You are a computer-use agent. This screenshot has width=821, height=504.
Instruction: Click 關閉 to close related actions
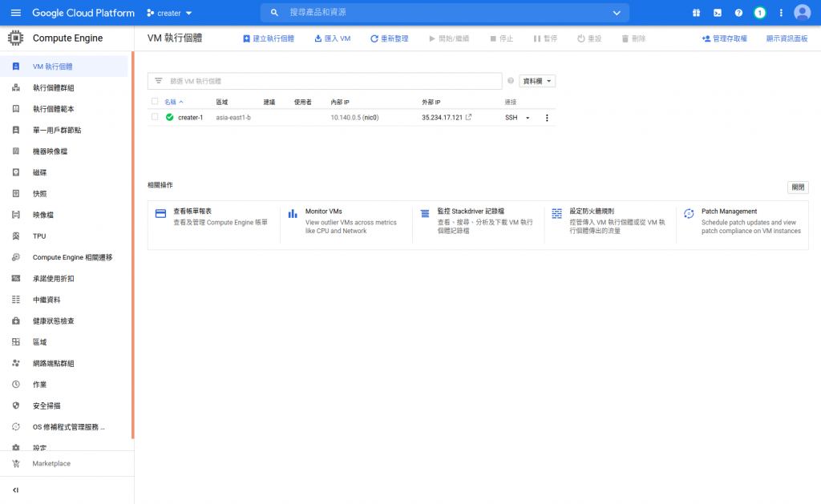798,187
